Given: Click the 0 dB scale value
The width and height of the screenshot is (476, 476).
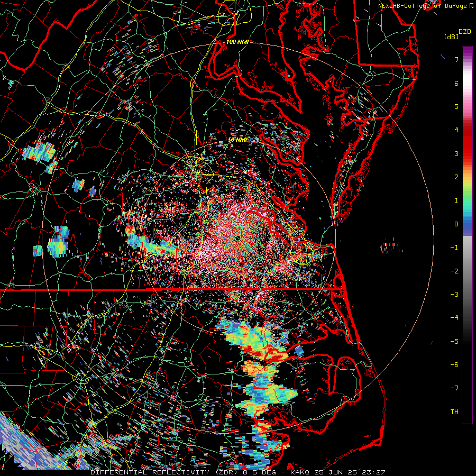Looking at the screenshot, I should (456, 224).
